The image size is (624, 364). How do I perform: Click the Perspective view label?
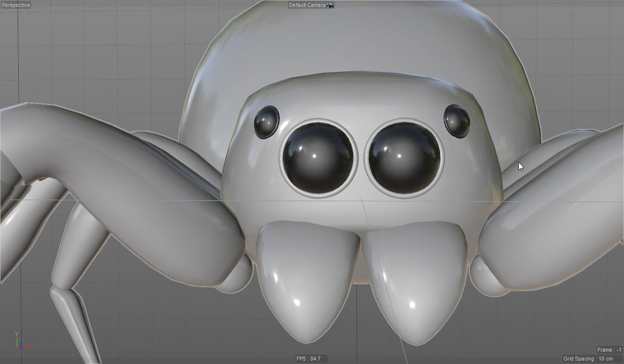tap(16, 5)
